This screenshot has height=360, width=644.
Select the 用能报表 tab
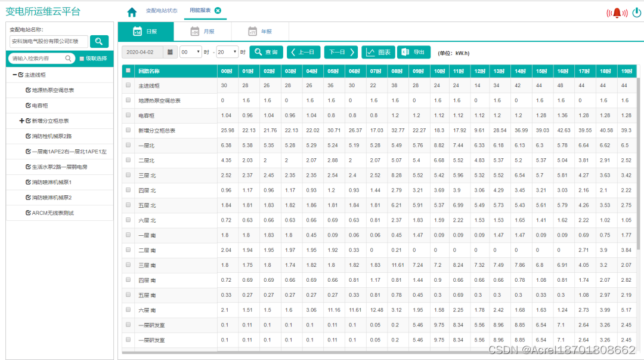pos(200,10)
